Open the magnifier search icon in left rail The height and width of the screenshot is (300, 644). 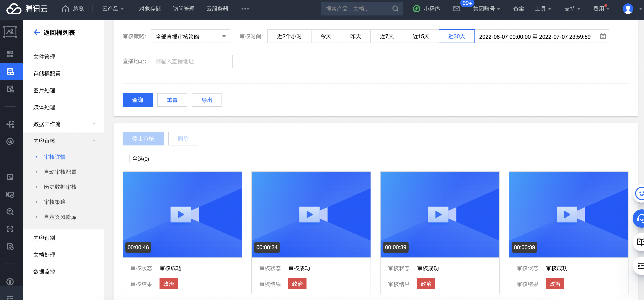[10, 212]
